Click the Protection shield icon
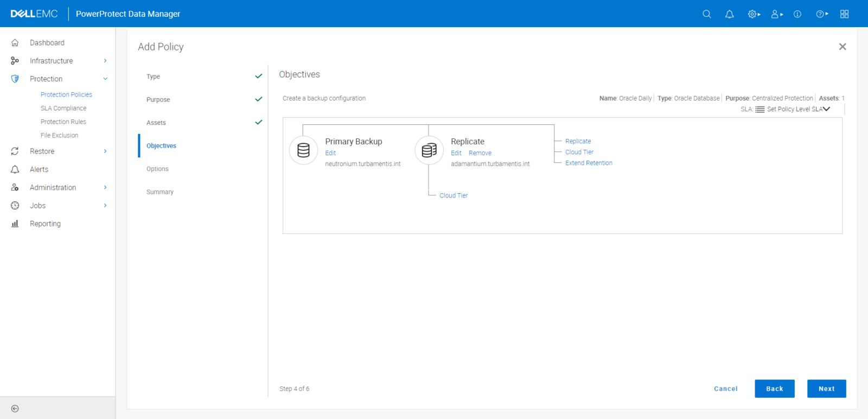The width and height of the screenshot is (868, 419). [15, 79]
